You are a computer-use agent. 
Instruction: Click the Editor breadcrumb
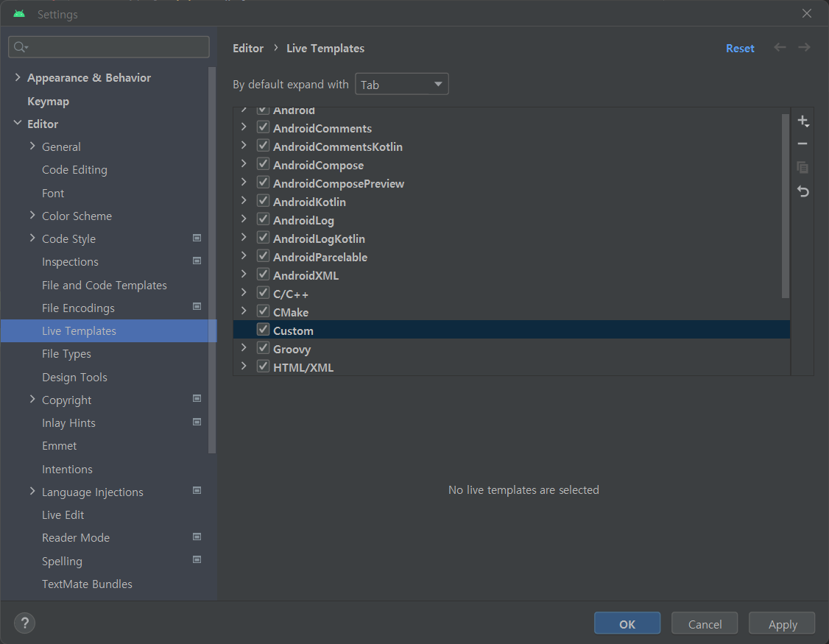(248, 48)
